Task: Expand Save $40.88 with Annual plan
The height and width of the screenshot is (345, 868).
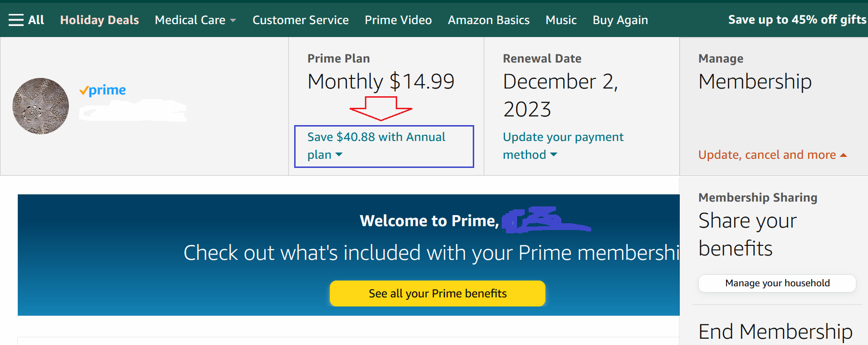Action: pos(376,146)
